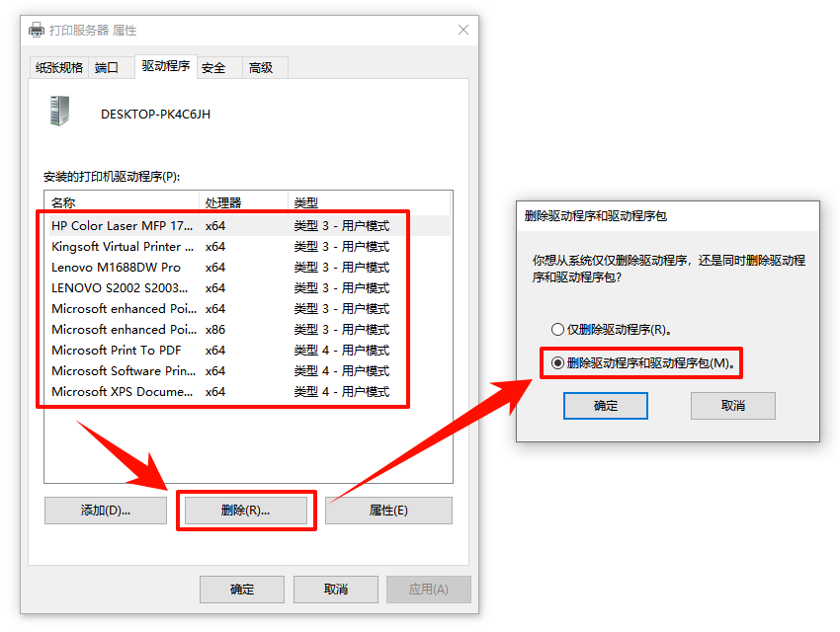Click the x86 processor cell
The image size is (840, 632).
coord(215,330)
